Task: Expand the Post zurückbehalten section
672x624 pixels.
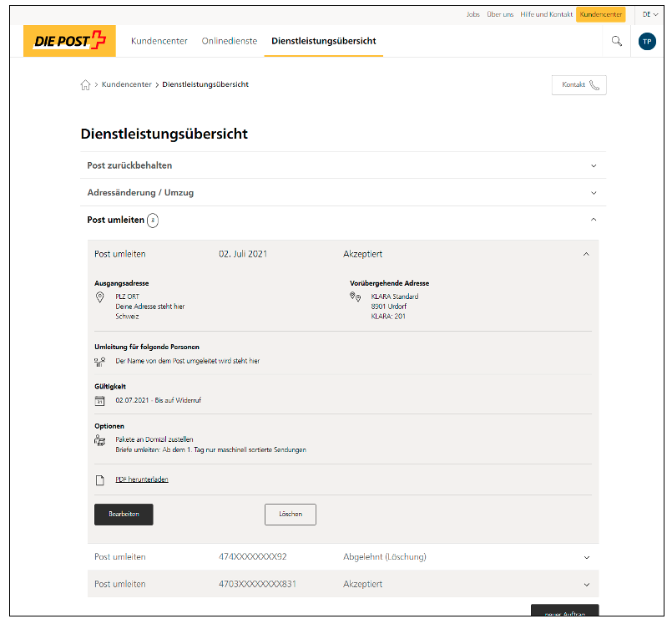Action: pyautogui.click(x=593, y=165)
